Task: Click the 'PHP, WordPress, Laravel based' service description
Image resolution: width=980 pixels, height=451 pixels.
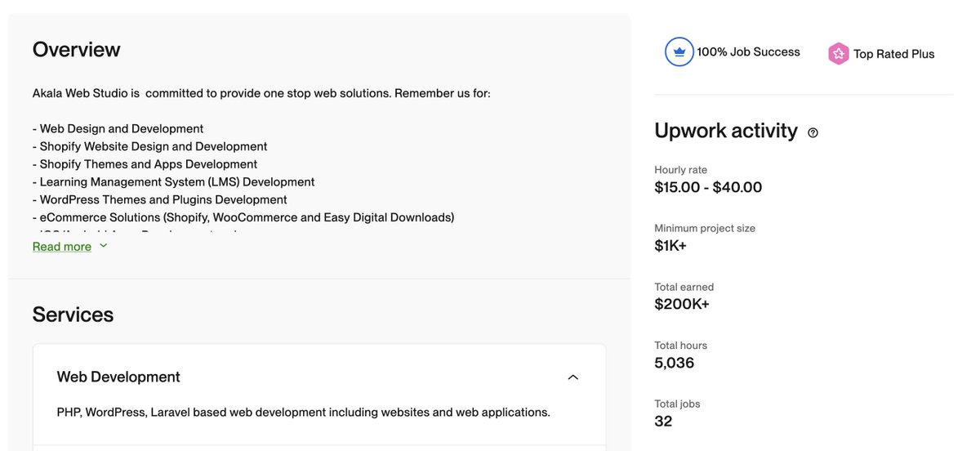Action: click(303, 412)
